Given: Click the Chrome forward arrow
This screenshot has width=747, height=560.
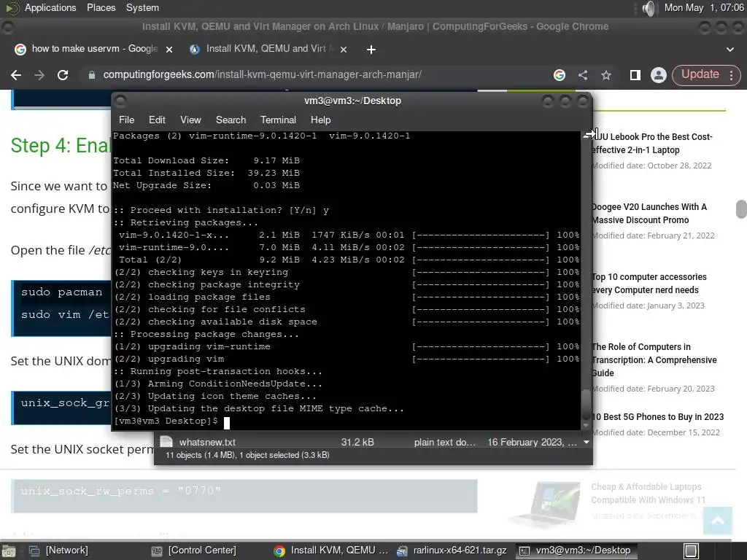Looking at the screenshot, I should pos(39,75).
